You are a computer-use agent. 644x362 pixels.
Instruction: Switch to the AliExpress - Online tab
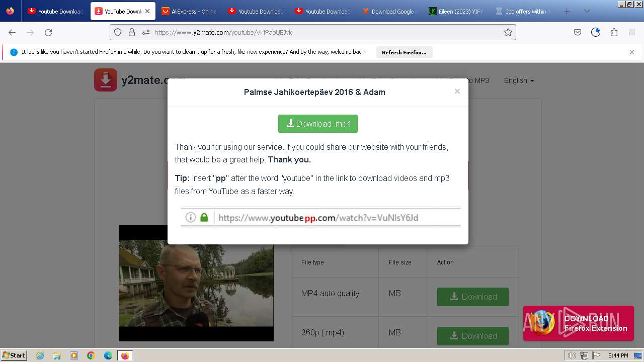click(x=189, y=11)
